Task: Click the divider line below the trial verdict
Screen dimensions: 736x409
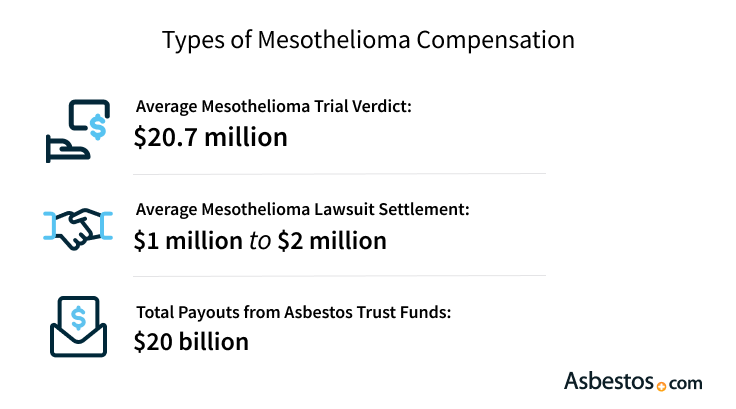Action: point(340,174)
